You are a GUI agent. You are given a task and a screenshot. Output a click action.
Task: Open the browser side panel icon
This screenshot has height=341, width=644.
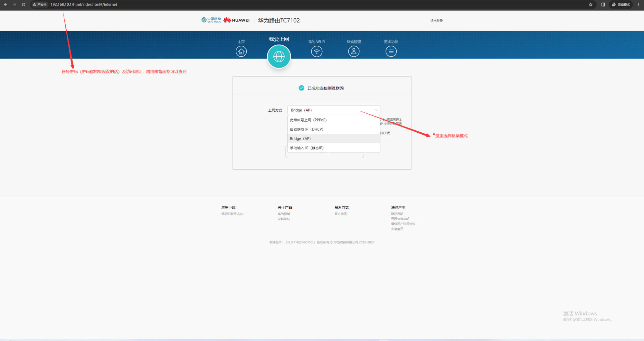click(x=603, y=5)
